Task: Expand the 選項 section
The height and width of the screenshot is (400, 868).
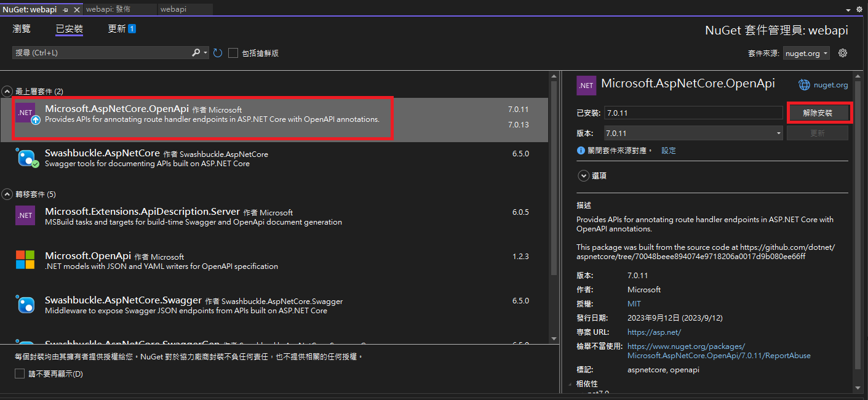Action: (583, 175)
